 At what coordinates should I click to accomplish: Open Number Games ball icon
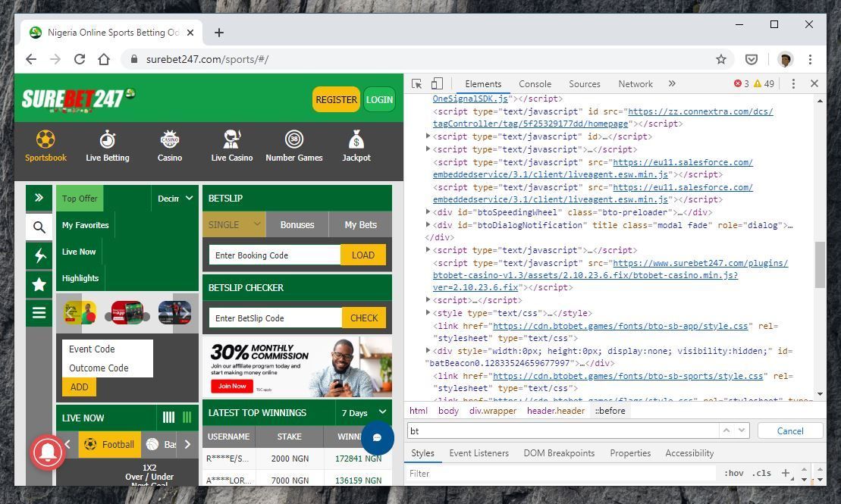294,139
